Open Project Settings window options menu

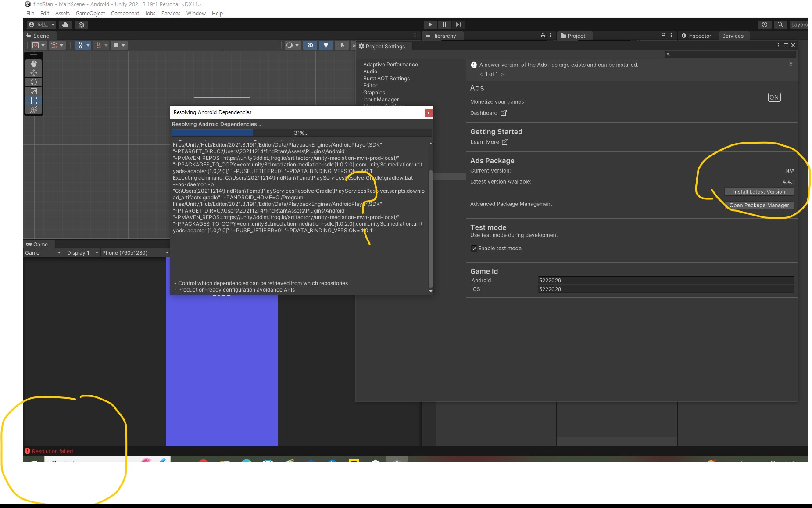tap(778, 45)
